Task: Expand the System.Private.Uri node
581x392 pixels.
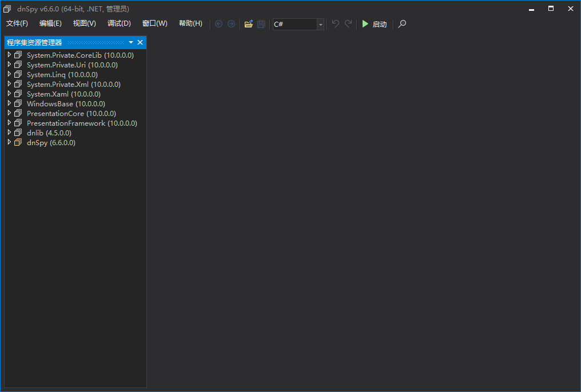Action: pos(9,65)
